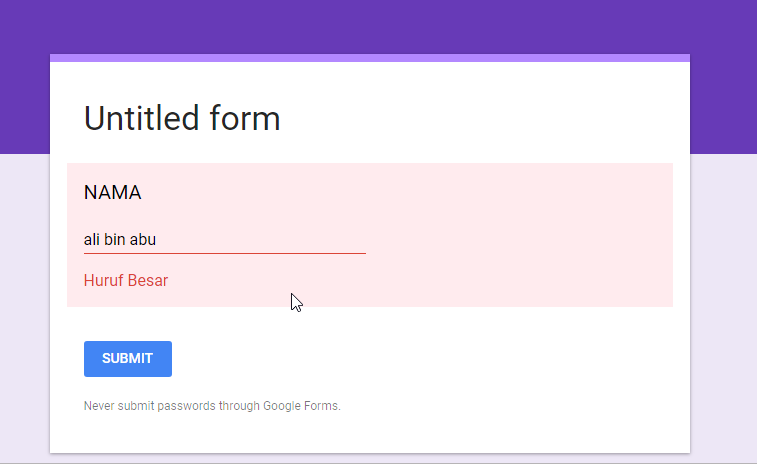Click the blue SUBMIT button
The width and height of the screenshot is (757, 469).
coord(127,359)
